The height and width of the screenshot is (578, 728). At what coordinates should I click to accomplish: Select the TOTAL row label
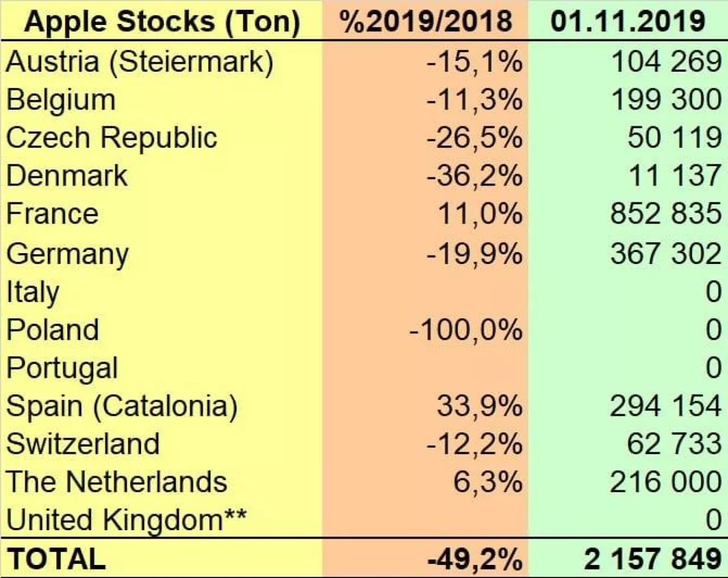click(56, 559)
